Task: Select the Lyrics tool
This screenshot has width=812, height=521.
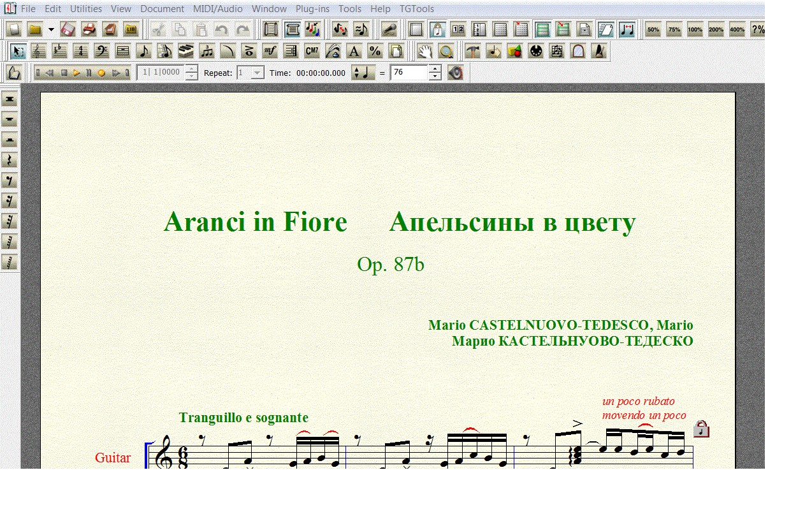Action: 333,51
